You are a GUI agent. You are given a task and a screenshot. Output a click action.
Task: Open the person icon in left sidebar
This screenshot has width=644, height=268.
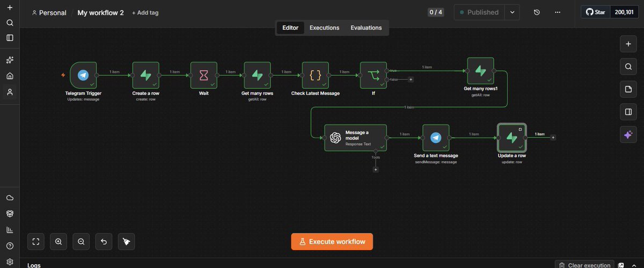click(x=10, y=92)
